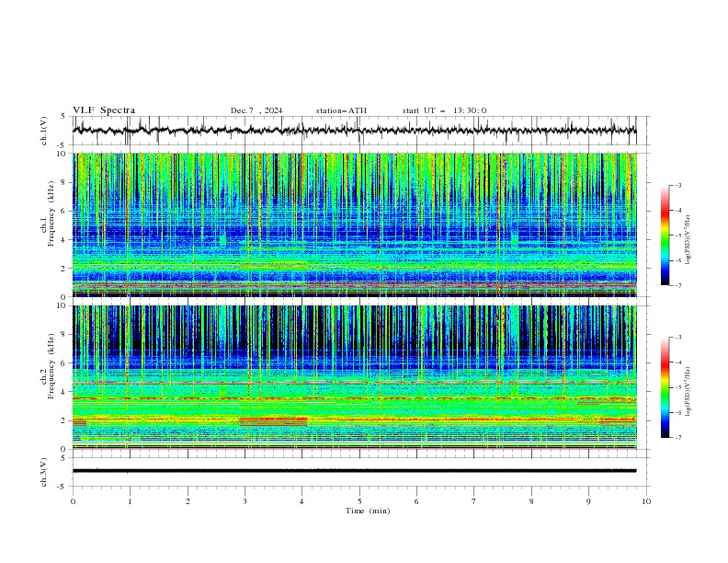Viewport: 728px width, 563px height.
Task: Select ch.2 color bar "log(PSD)(V²/Hz)" label
Action: 688,391
